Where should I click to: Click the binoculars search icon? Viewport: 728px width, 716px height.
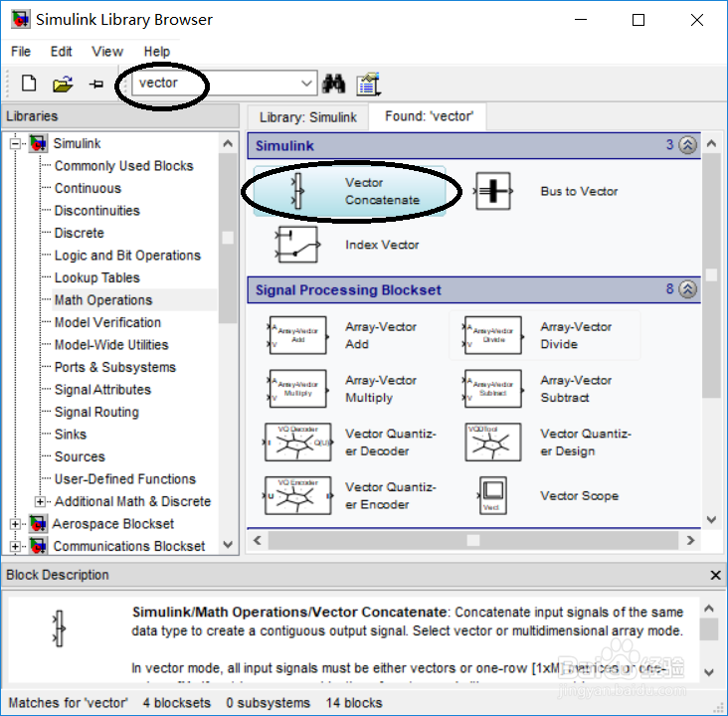click(x=334, y=84)
